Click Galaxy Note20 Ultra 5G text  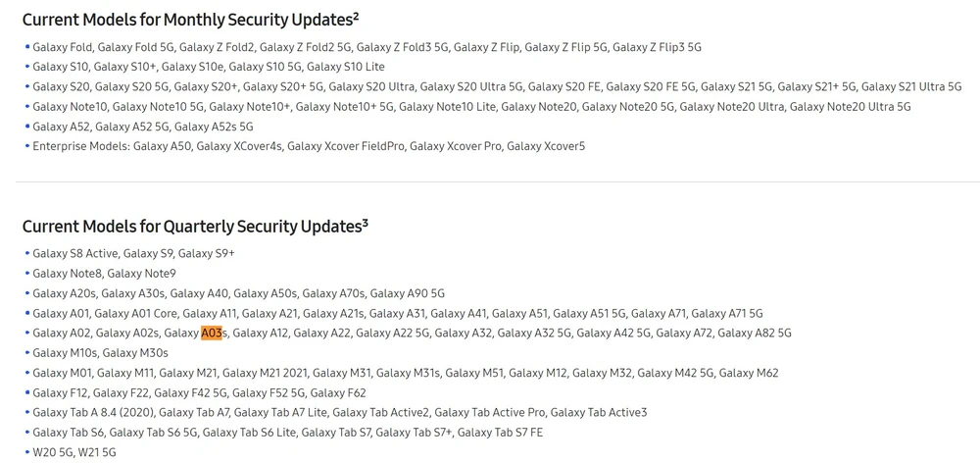pyautogui.click(x=849, y=106)
